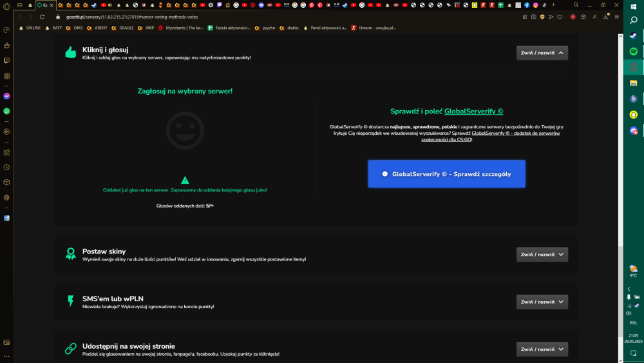Click the lightning bolt SMS icon
The image size is (644, 363).
pyautogui.click(x=71, y=301)
